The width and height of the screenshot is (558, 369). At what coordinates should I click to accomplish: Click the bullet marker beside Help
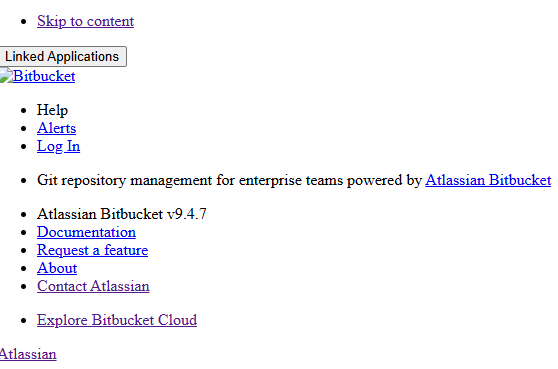(24, 111)
